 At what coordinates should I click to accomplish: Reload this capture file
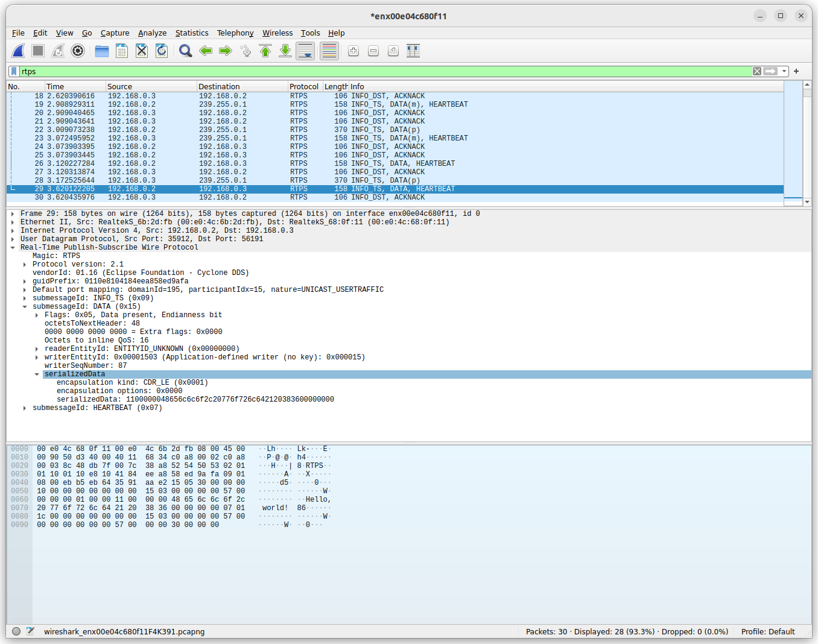pyautogui.click(x=162, y=51)
